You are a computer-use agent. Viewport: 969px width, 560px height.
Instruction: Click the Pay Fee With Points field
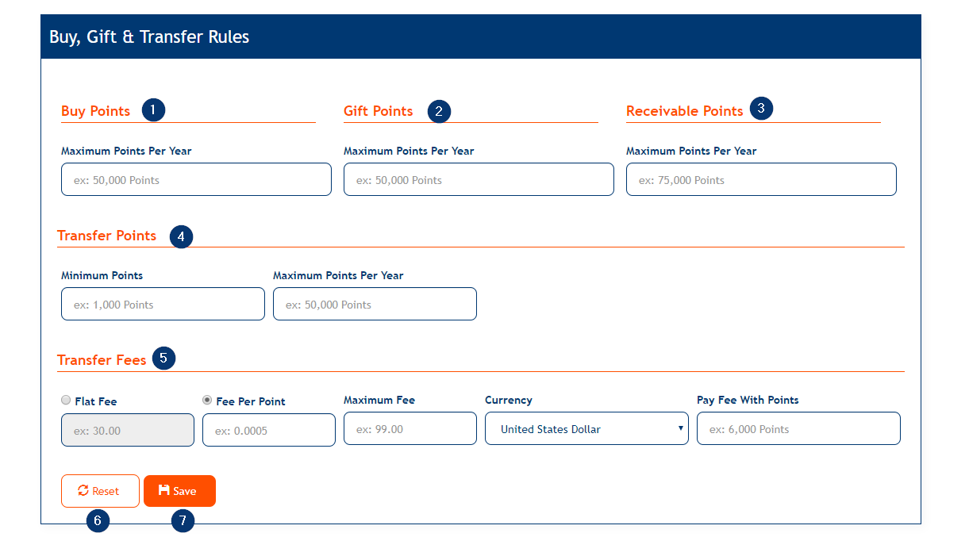tap(798, 428)
